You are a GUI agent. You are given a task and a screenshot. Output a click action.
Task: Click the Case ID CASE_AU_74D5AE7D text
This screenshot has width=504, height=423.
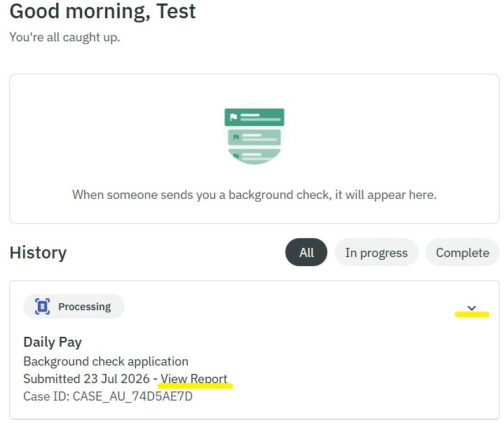point(108,396)
